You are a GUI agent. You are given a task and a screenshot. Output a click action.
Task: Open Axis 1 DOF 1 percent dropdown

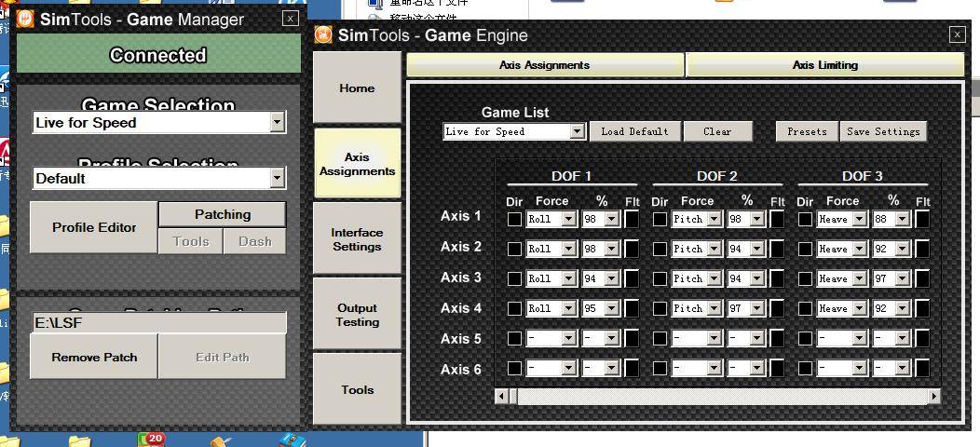(611, 219)
